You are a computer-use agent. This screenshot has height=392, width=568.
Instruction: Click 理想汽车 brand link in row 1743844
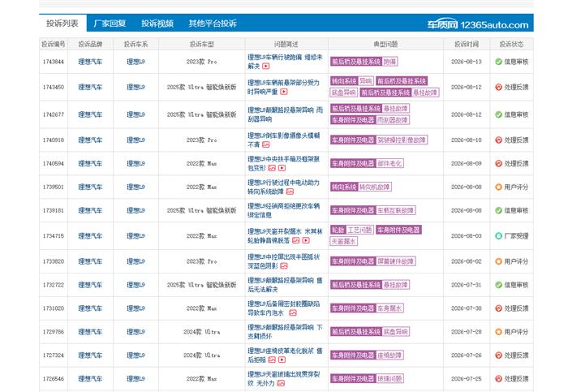pos(90,62)
